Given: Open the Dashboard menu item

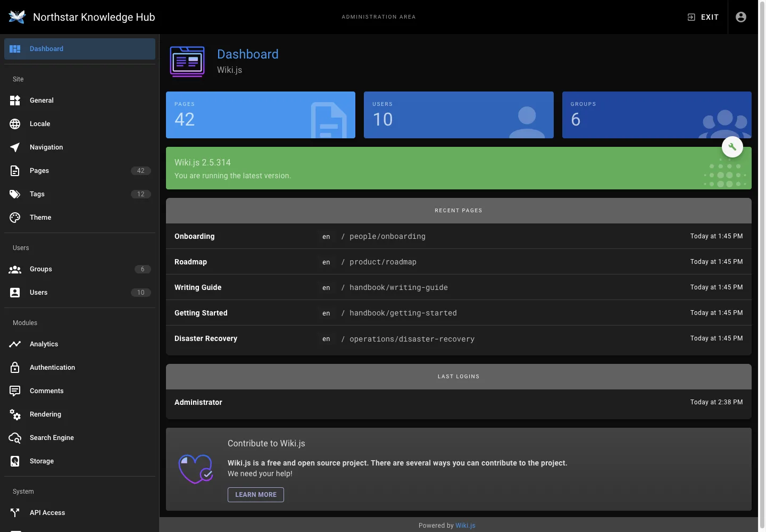Looking at the screenshot, I should click(80, 49).
